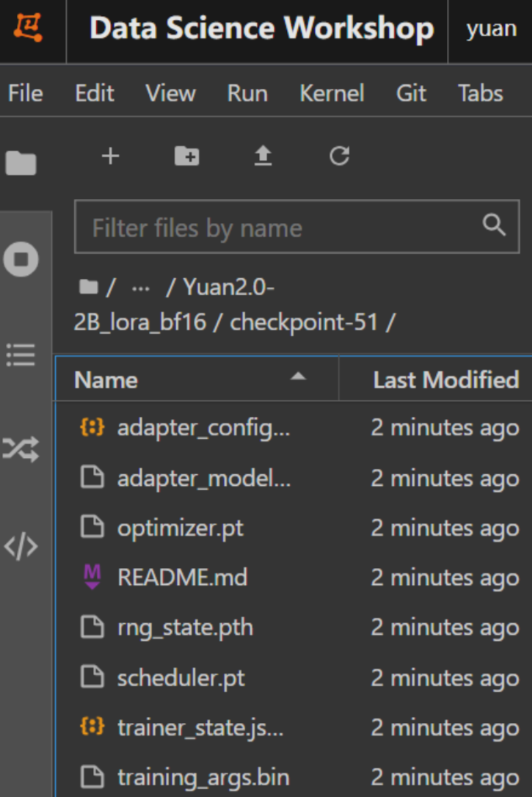Open the Kernel menu

(332, 93)
